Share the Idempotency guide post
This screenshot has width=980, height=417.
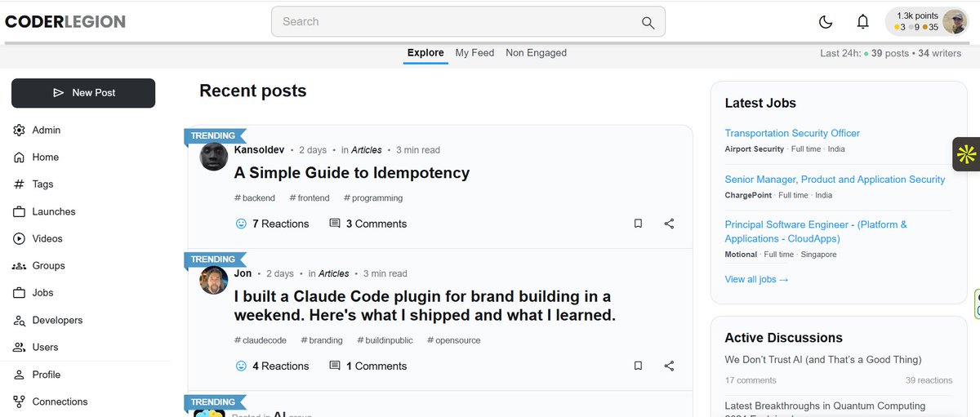coord(669,224)
